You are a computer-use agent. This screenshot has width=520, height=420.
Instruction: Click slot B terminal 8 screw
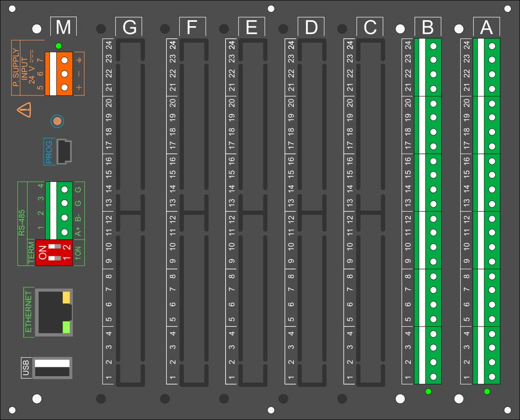pyautogui.click(x=433, y=276)
